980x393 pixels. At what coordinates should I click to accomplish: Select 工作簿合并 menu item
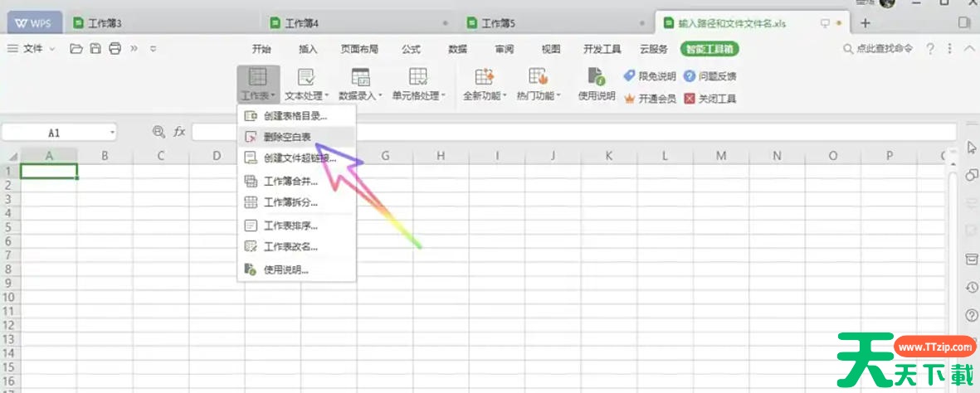click(296, 182)
